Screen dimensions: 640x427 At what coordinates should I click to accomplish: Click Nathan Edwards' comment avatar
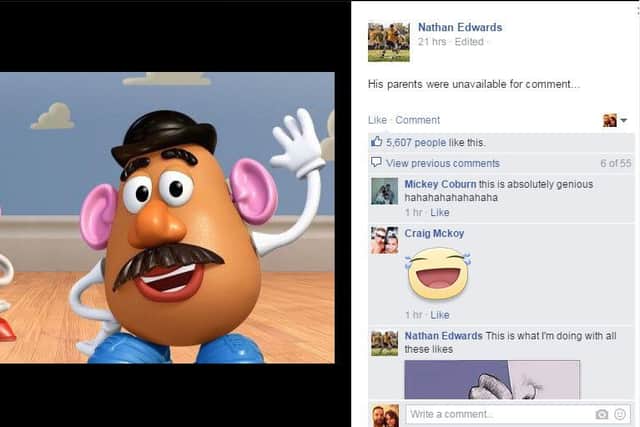pos(384,343)
